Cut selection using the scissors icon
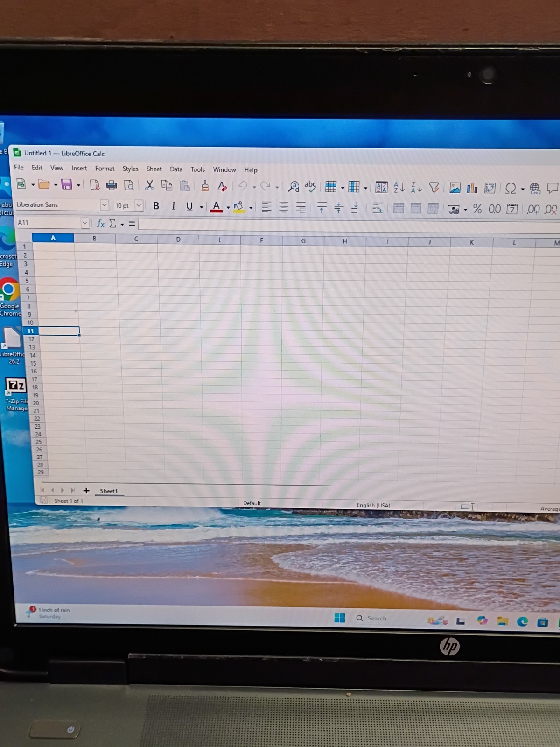Viewport: 560px width, 747px height. point(150,185)
